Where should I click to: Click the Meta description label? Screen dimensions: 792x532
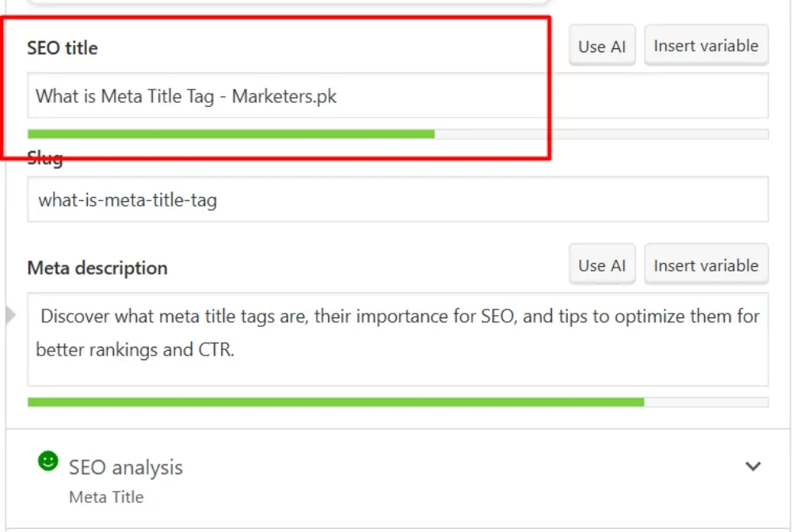click(97, 268)
